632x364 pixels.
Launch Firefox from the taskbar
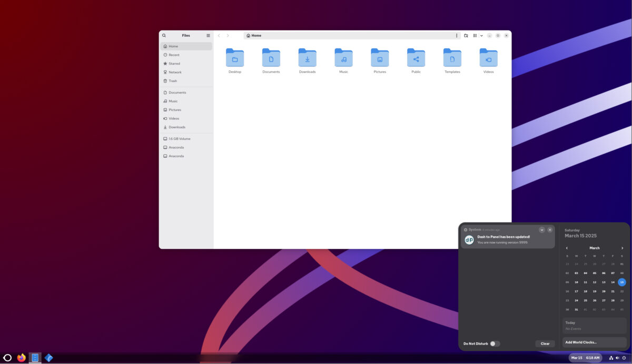click(21, 358)
